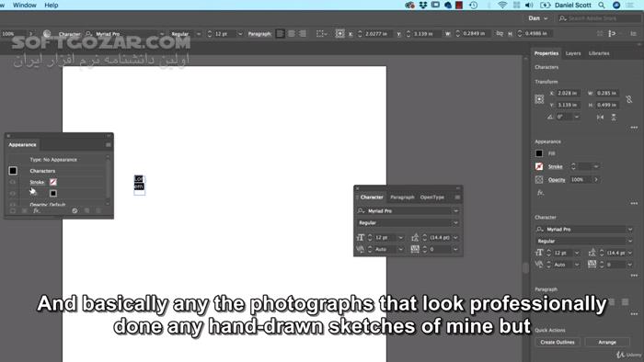Viewport: 644px width, 362px height.
Task: Open floating Character panel flyout menu
Action: tap(457, 198)
